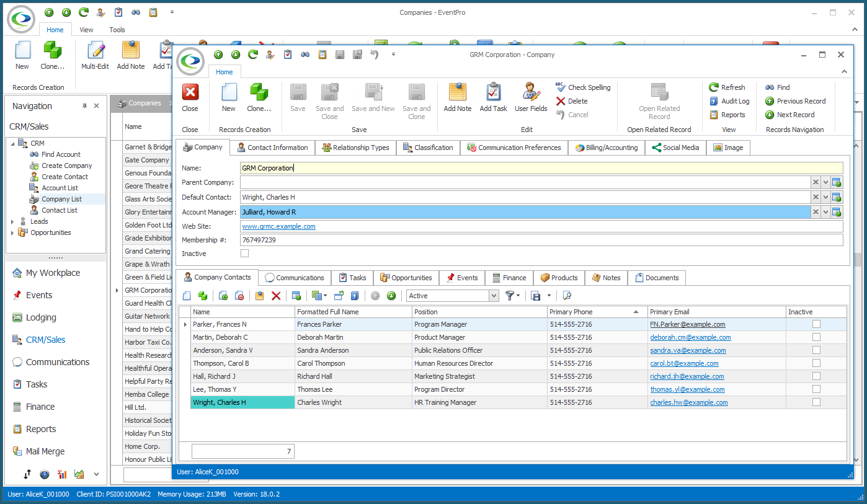The width and height of the screenshot is (867, 504).
Task: Open the Billing/Accounting tab
Action: pos(607,148)
